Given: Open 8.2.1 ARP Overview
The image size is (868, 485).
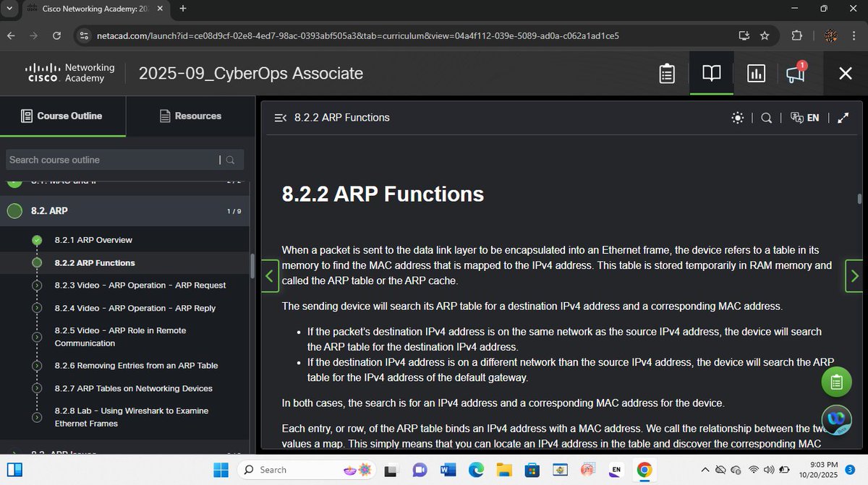Looking at the screenshot, I should [93, 240].
